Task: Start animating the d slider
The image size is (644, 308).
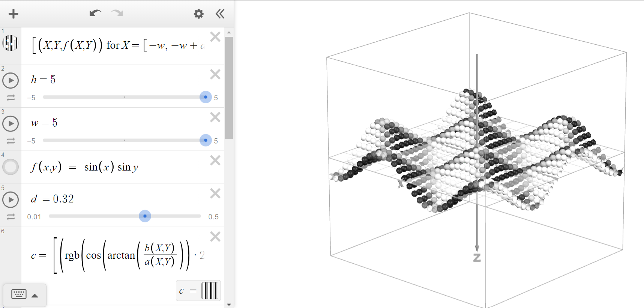Action: coord(11,200)
